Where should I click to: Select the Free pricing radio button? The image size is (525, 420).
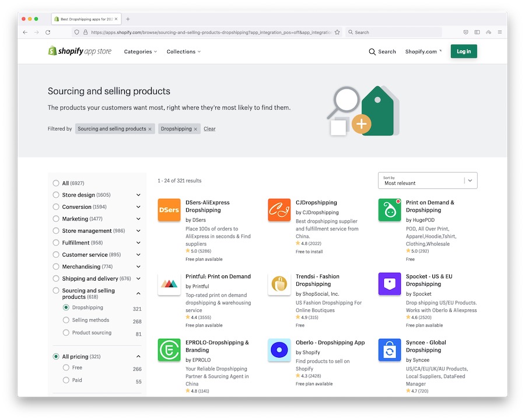click(x=66, y=367)
